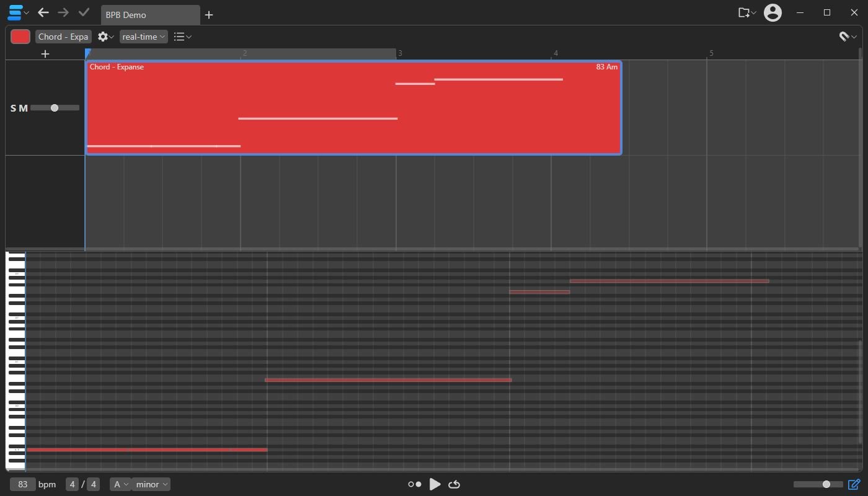Select the Chord - Expanse clip
Screen dimensions: 868x496
pyautogui.click(x=353, y=108)
